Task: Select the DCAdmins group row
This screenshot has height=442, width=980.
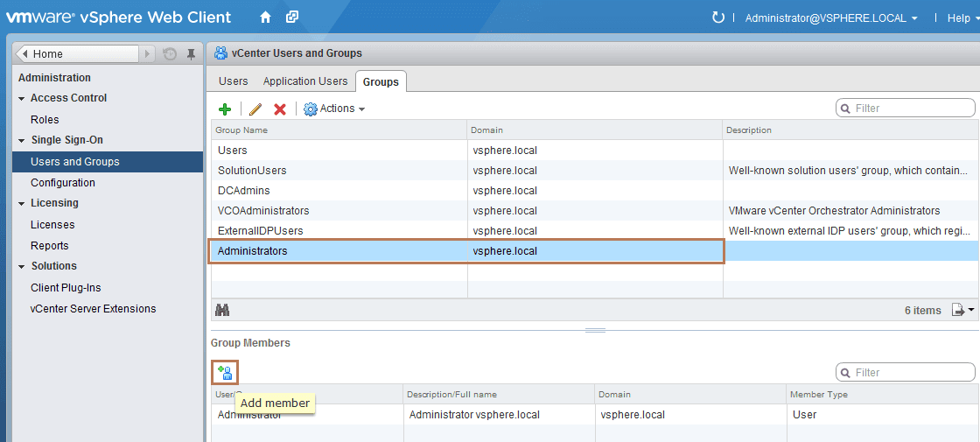Action: click(x=595, y=190)
